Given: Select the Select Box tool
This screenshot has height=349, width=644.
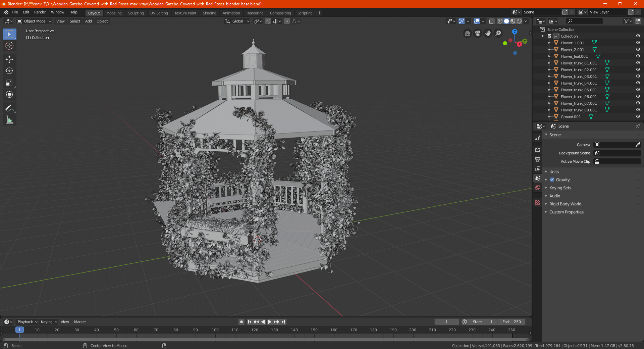Looking at the screenshot, I should (x=9, y=34).
